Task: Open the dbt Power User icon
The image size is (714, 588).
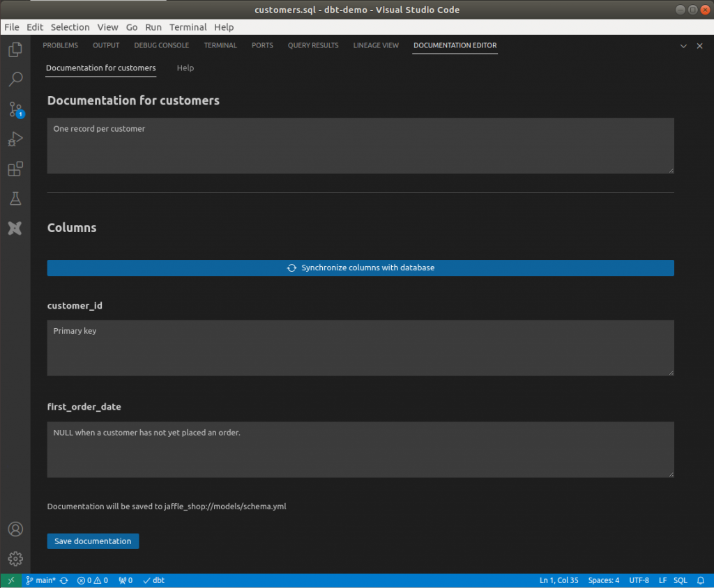Action: tap(15, 228)
